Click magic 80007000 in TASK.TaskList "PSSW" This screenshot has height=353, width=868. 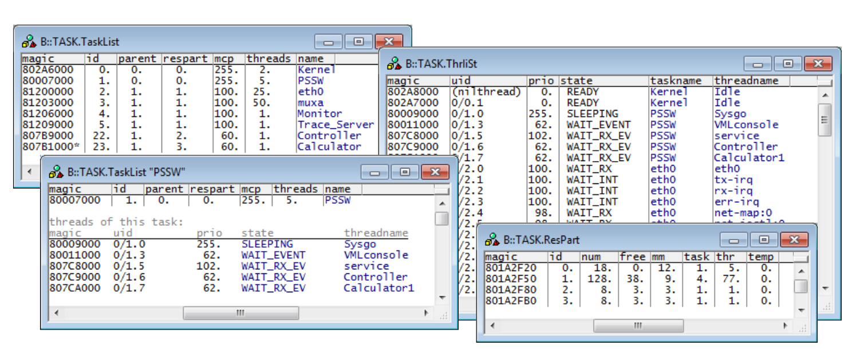tap(74, 201)
